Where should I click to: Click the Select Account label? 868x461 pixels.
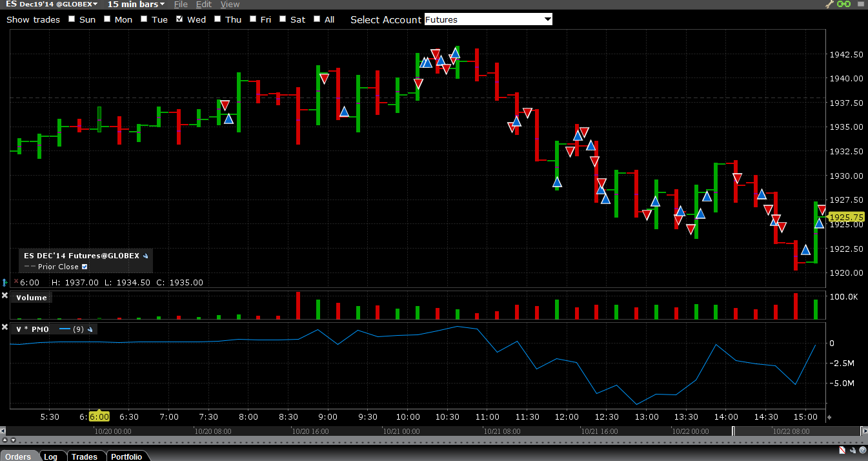(385, 19)
